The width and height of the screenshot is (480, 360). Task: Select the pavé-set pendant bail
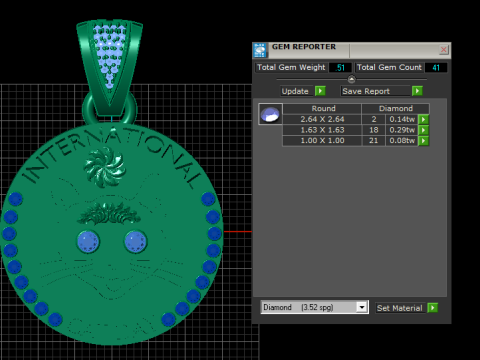(110, 67)
